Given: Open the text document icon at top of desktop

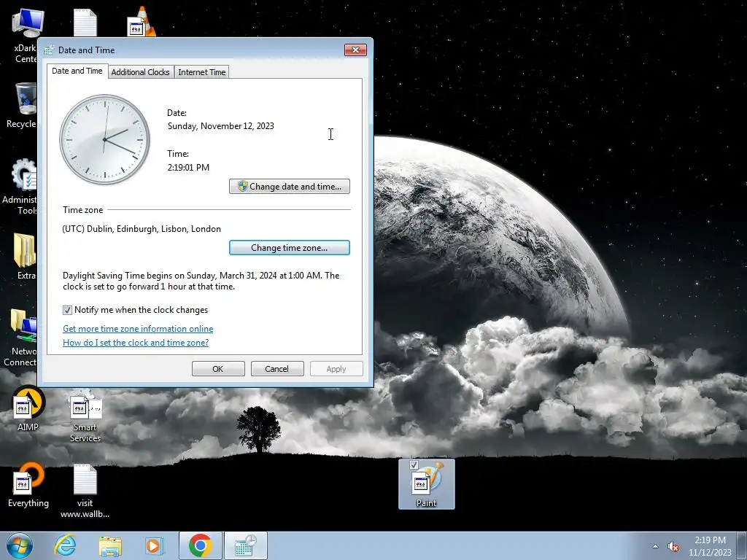Looking at the screenshot, I should click(x=85, y=22).
